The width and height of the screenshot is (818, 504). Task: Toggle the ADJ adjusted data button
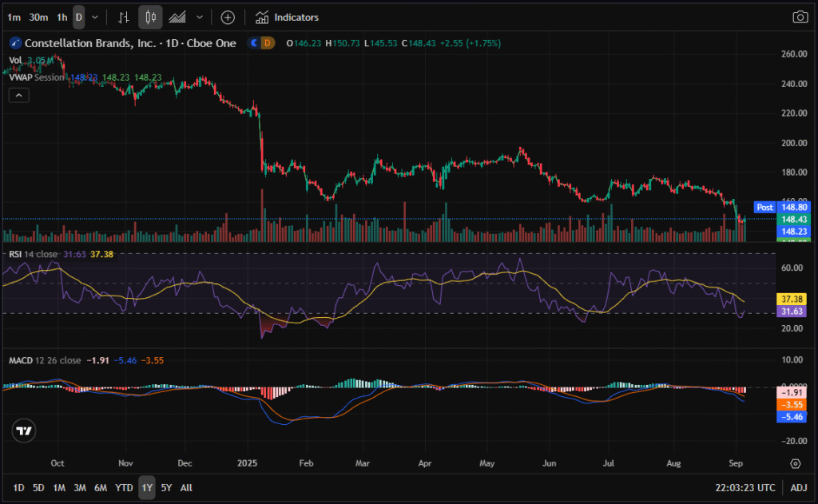point(799,487)
